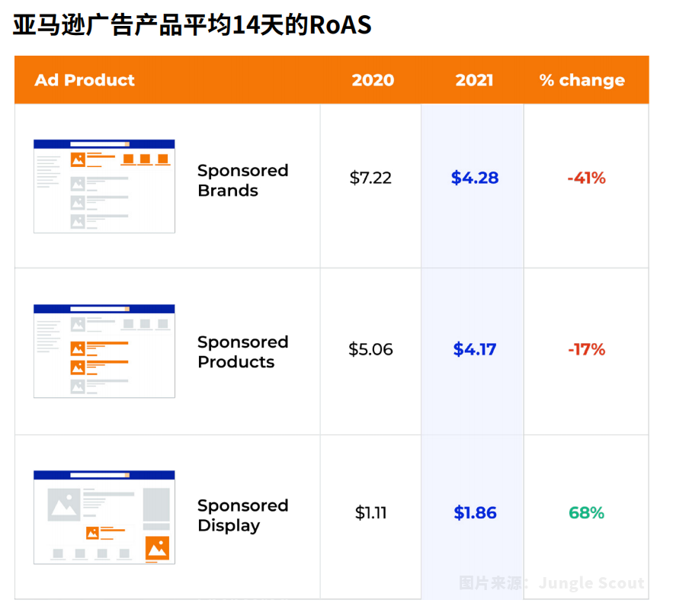Click the 'Ad Product' column header
Screen dimensions: 673x616
click(85, 80)
